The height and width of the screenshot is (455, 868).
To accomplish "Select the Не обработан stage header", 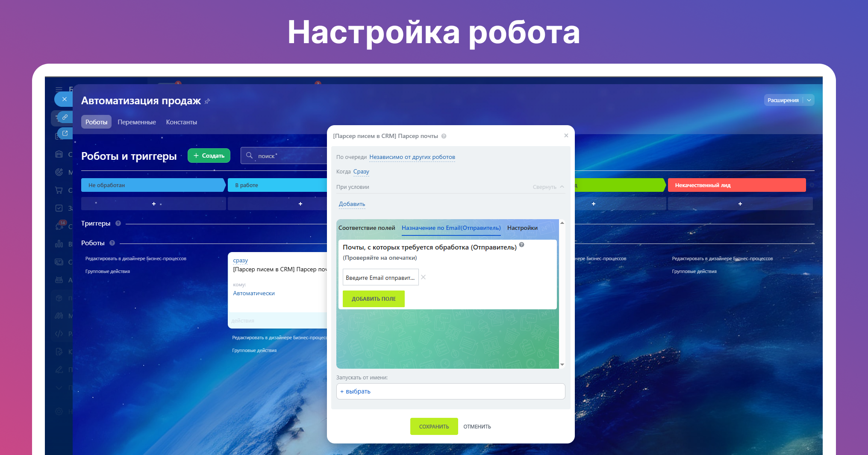I will (153, 185).
